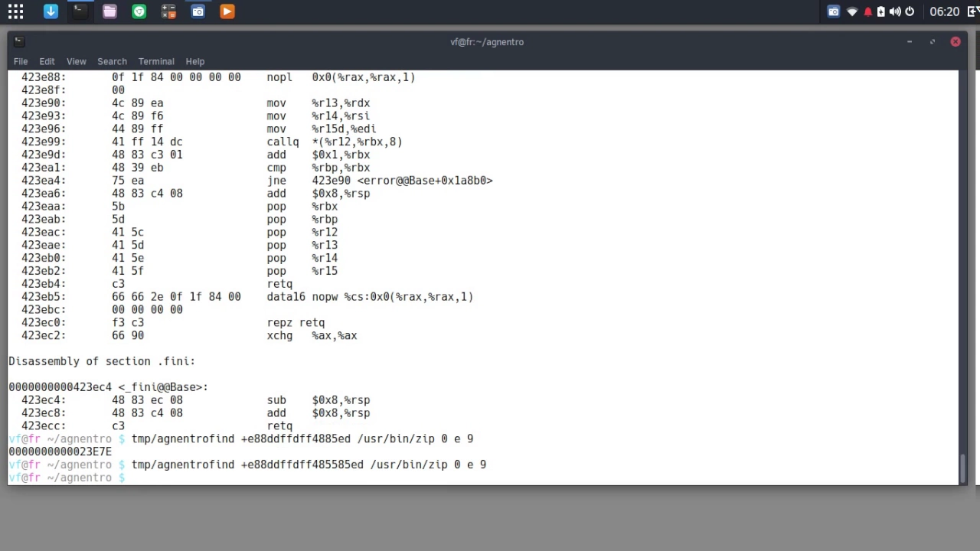Open the Search menu

point(112,61)
